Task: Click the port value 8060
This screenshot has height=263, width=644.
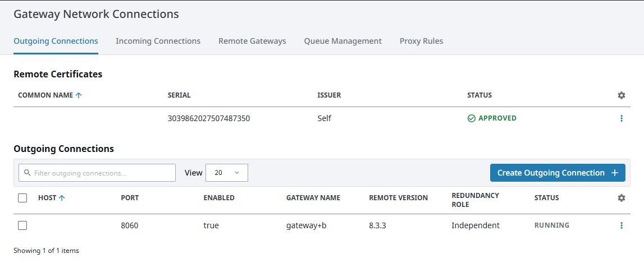Action: (129, 225)
